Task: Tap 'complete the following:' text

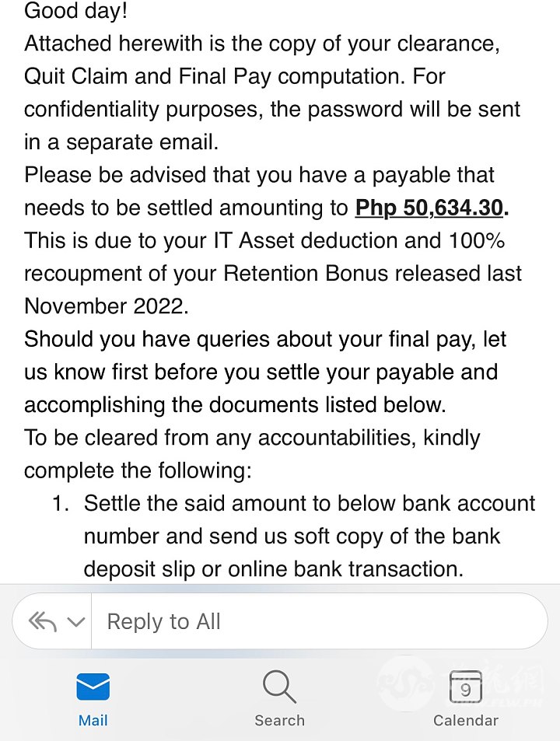Action: [x=138, y=470]
